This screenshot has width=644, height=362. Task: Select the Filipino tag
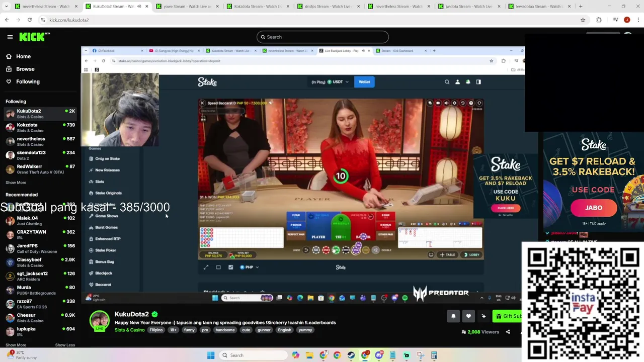(x=156, y=330)
